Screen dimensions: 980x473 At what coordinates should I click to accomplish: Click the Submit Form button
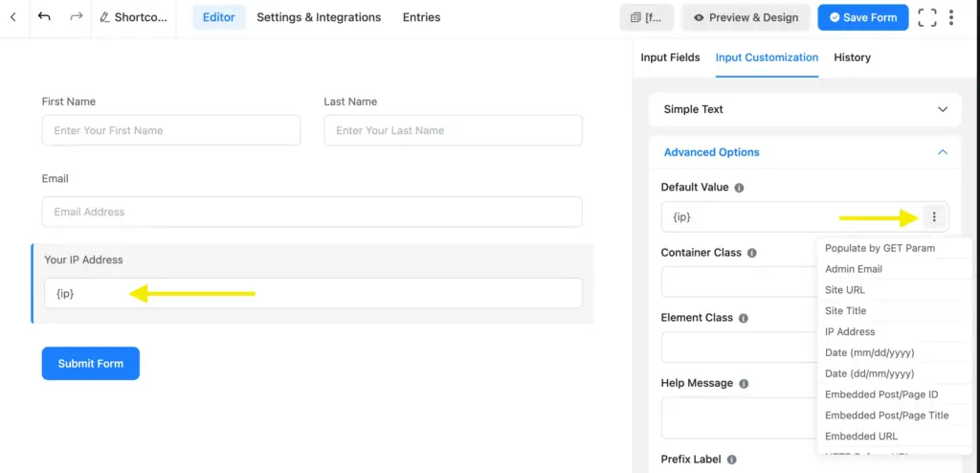(x=91, y=364)
